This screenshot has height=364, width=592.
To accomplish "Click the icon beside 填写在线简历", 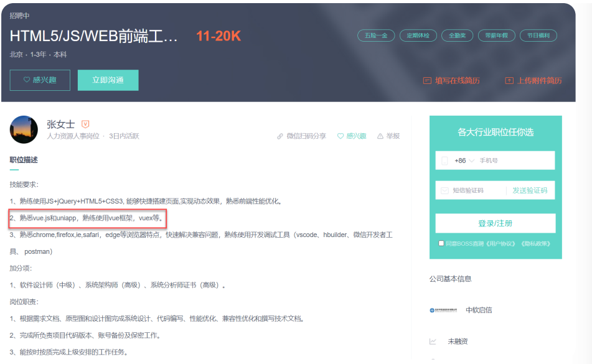I will point(427,80).
